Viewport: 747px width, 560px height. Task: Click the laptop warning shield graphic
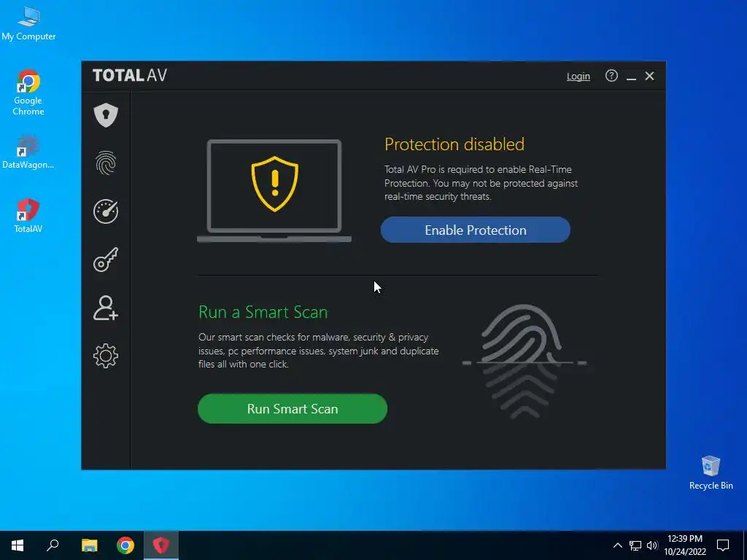(x=274, y=191)
